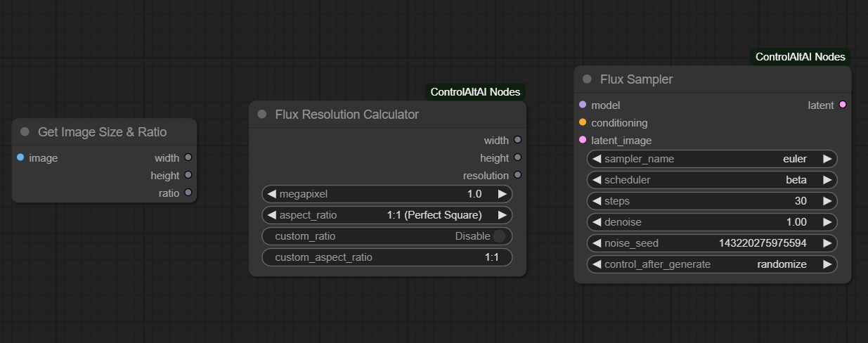Click the noise_seed value field
Screen dimensions: 868x343
[x=711, y=243]
